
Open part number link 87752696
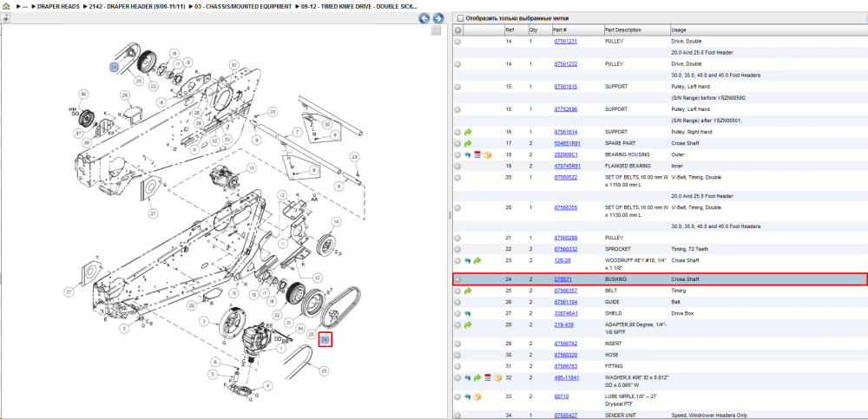[565, 109]
